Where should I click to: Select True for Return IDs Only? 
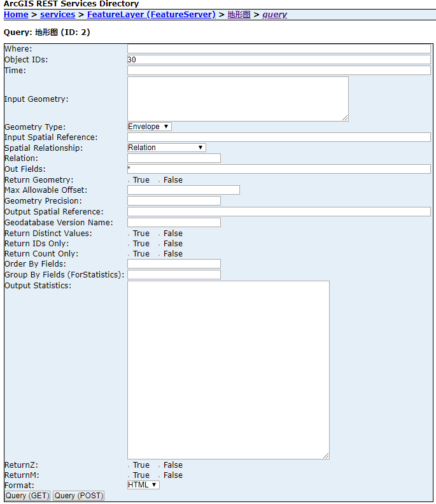click(129, 245)
